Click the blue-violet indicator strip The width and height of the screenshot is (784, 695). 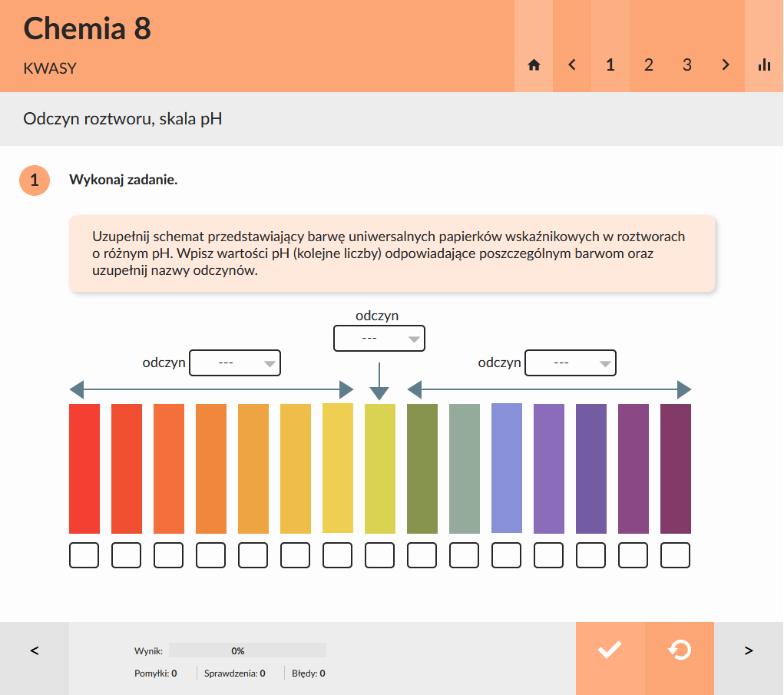click(x=507, y=468)
